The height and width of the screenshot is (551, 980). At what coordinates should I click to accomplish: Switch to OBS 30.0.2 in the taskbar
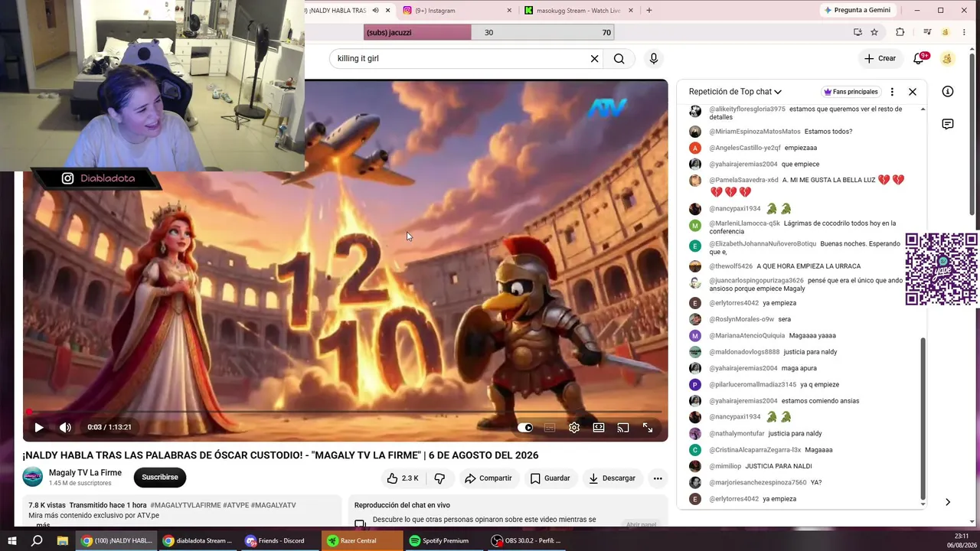pyautogui.click(x=525, y=541)
